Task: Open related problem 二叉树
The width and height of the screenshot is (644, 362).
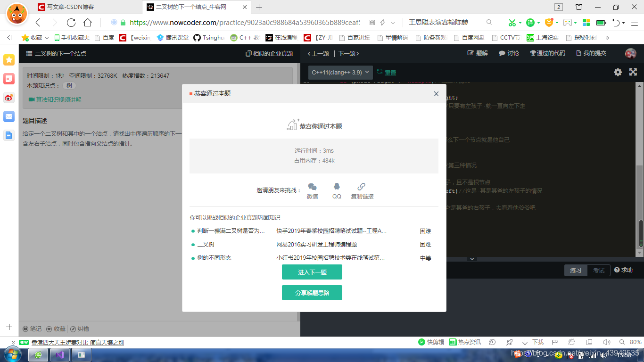Action: pyautogui.click(x=206, y=244)
